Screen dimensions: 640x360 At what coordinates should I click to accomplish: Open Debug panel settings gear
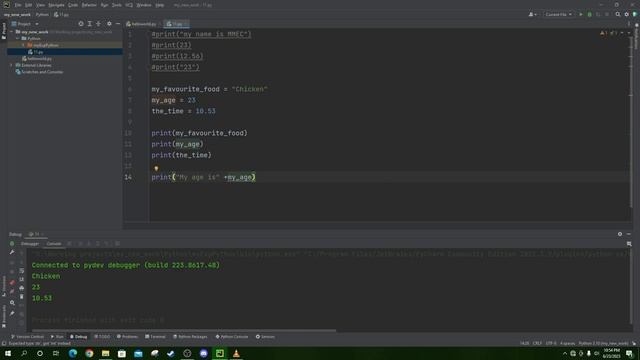[620, 234]
